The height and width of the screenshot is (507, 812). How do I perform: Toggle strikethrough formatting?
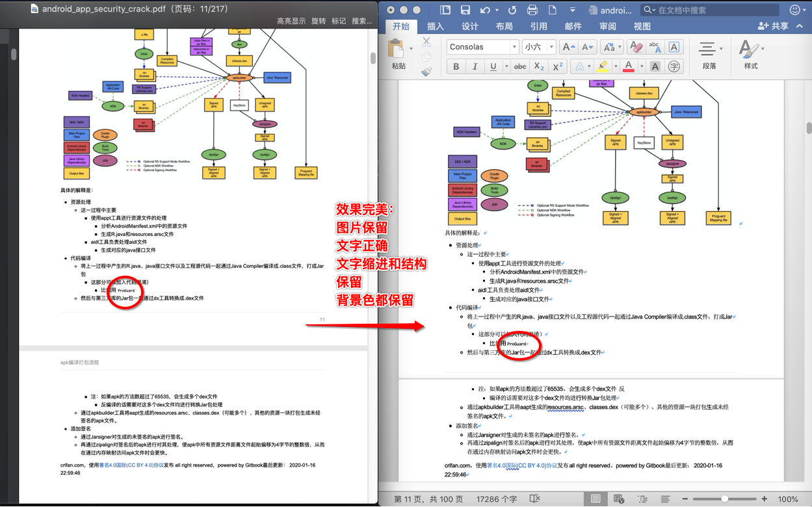coord(519,66)
